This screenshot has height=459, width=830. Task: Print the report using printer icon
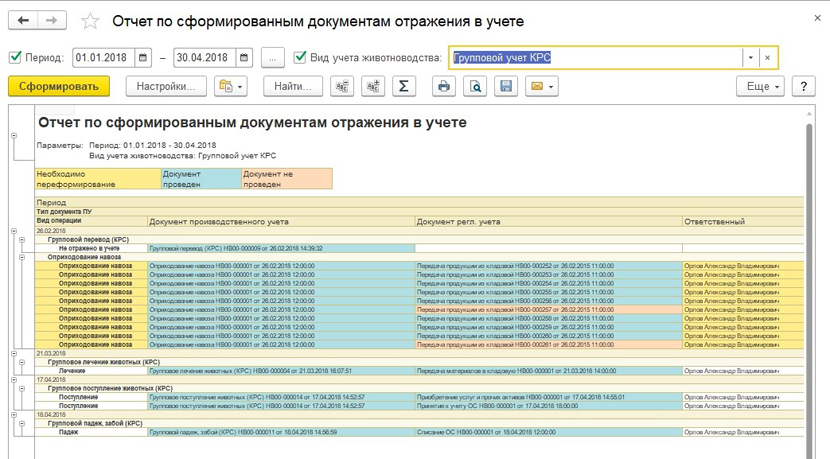click(444, 87)
